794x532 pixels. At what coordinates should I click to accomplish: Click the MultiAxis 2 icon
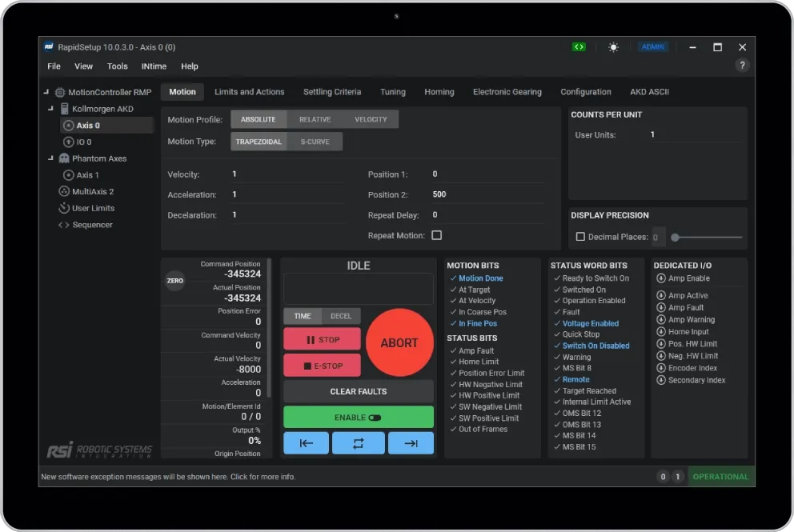65,190
